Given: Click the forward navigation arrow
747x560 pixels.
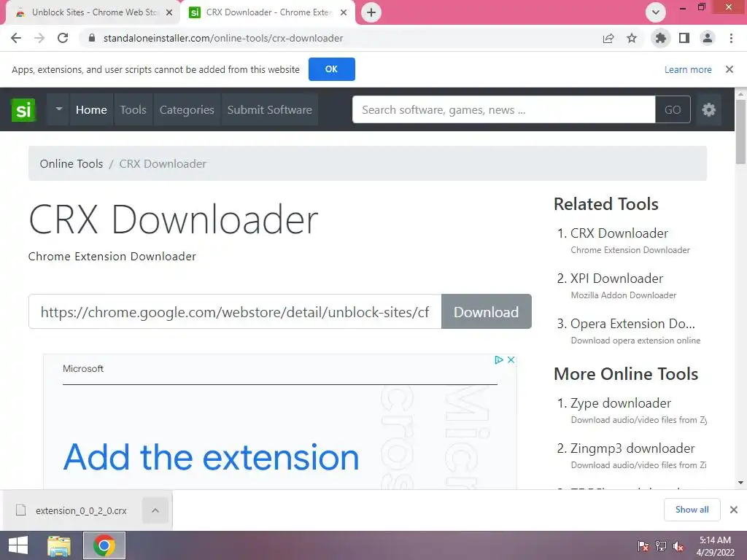Looking at the screenshot, I should click(39, 38).
